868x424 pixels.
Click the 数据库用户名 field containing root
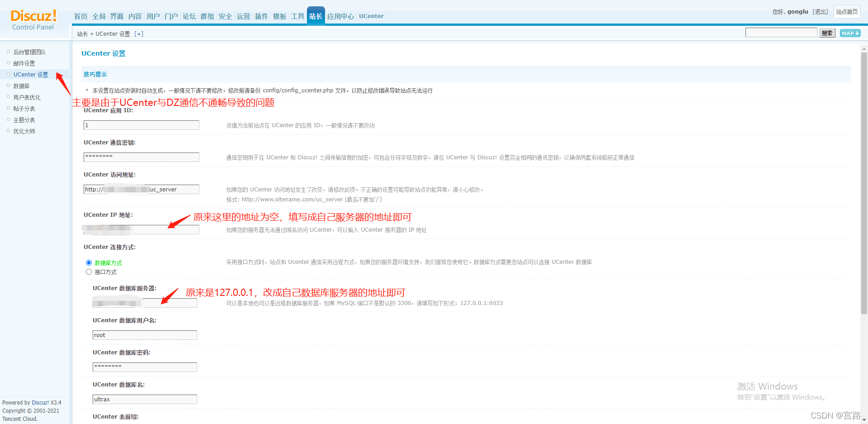point(145,335)
